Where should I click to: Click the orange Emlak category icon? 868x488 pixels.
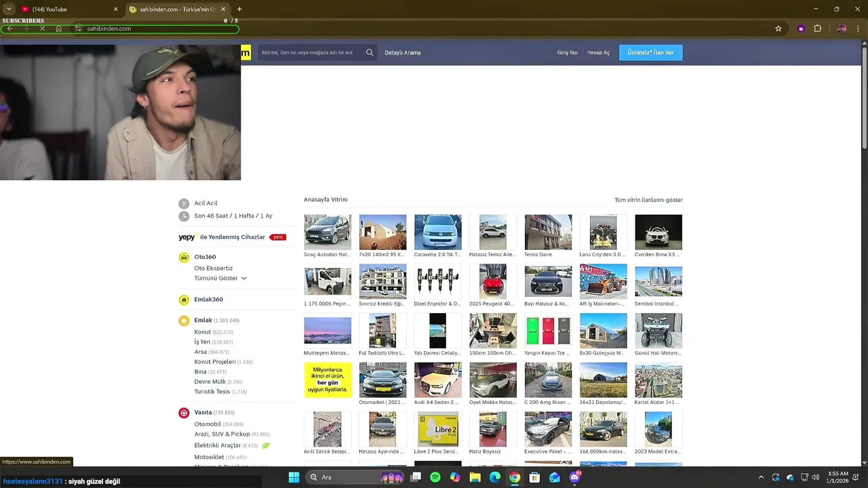tap(184, 321)
